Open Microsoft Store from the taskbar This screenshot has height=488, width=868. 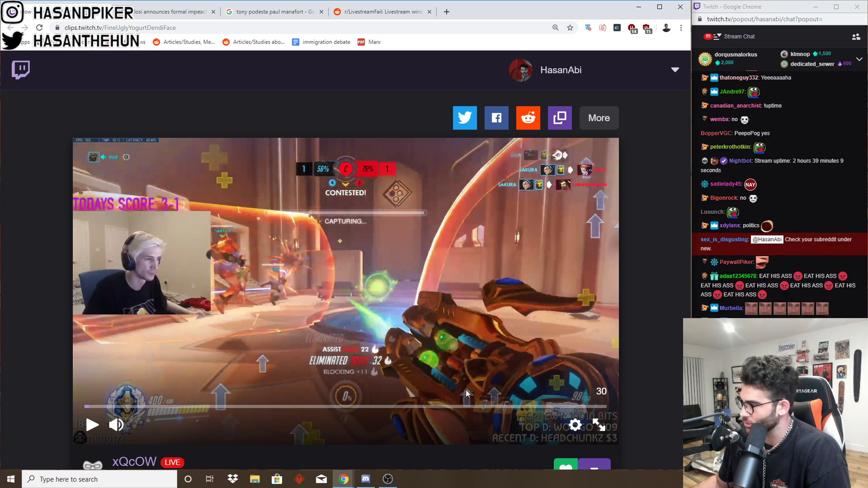click(277, 479)
